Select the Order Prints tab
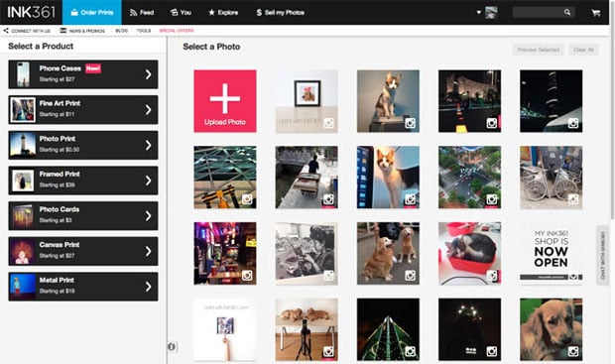The height and width of the screenshot is (364, 615). point(92,13)
